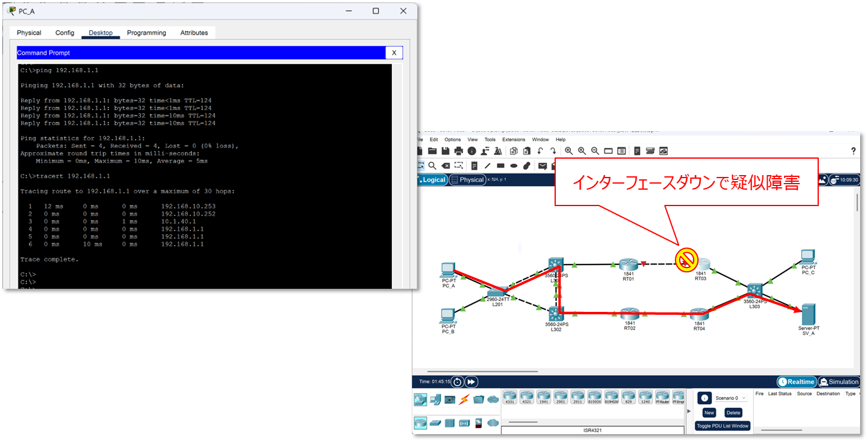
Task: Click the workspace horizontal scrollbar
Action: [x=483, y=372]
